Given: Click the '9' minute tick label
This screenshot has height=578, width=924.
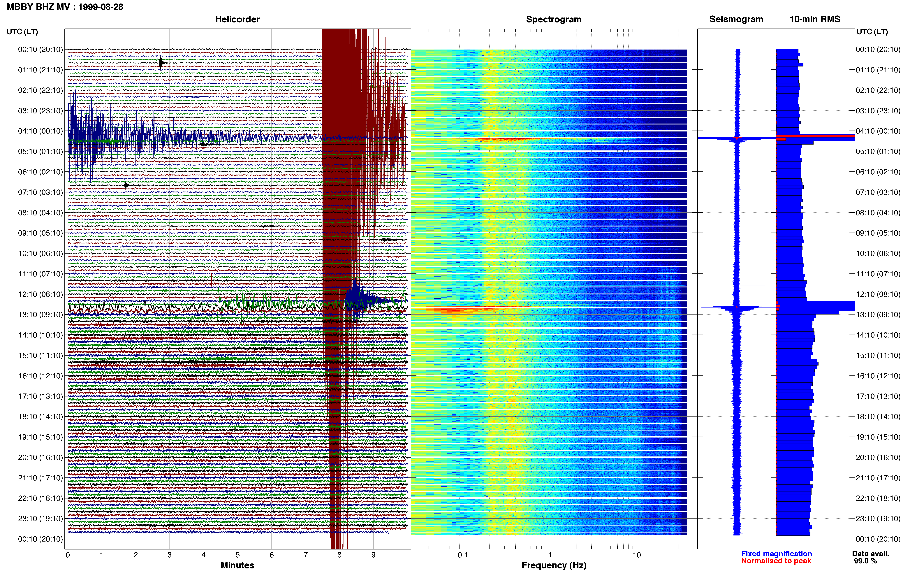Looking at the screenshot, I should 373,555.
